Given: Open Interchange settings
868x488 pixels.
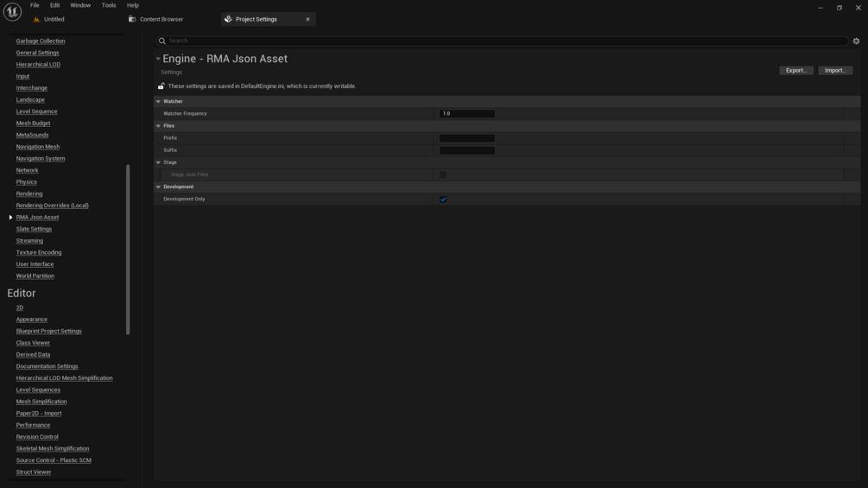Looking at the screenshot, I should tap(32, 88).
